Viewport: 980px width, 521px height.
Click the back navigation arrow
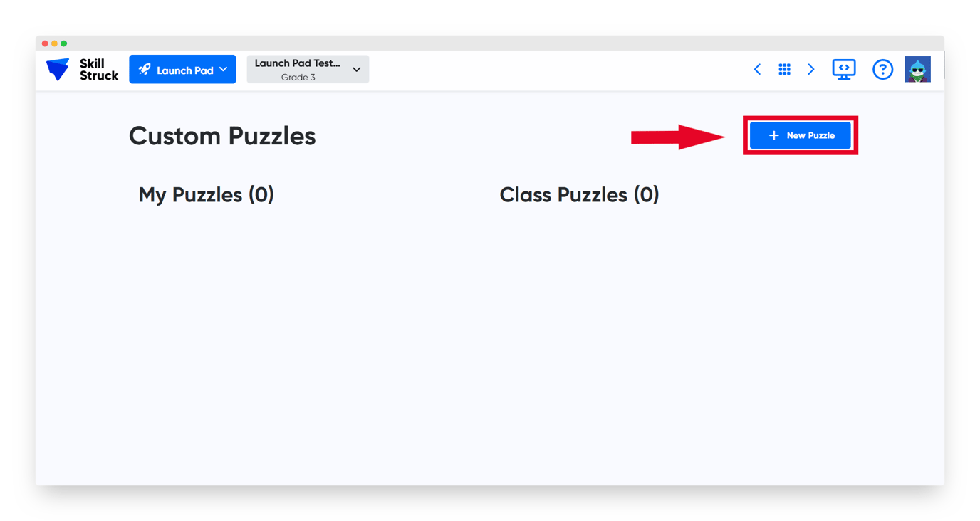click(757, 69)
